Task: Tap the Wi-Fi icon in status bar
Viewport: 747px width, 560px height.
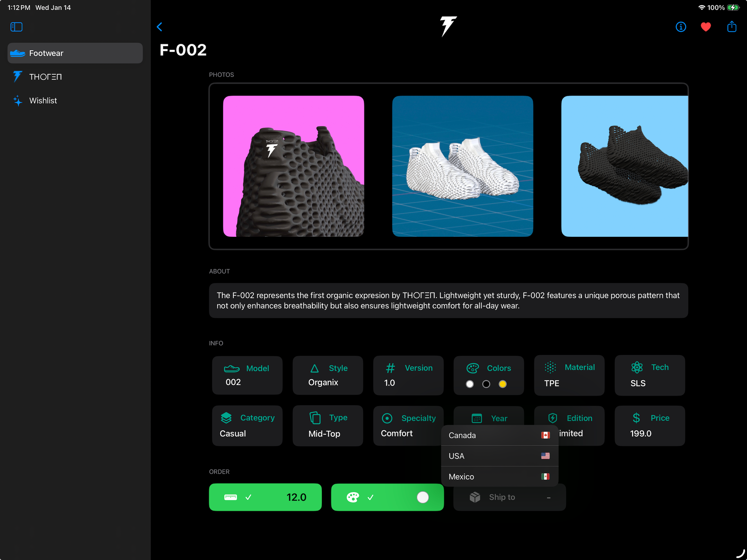Action: 702,7
